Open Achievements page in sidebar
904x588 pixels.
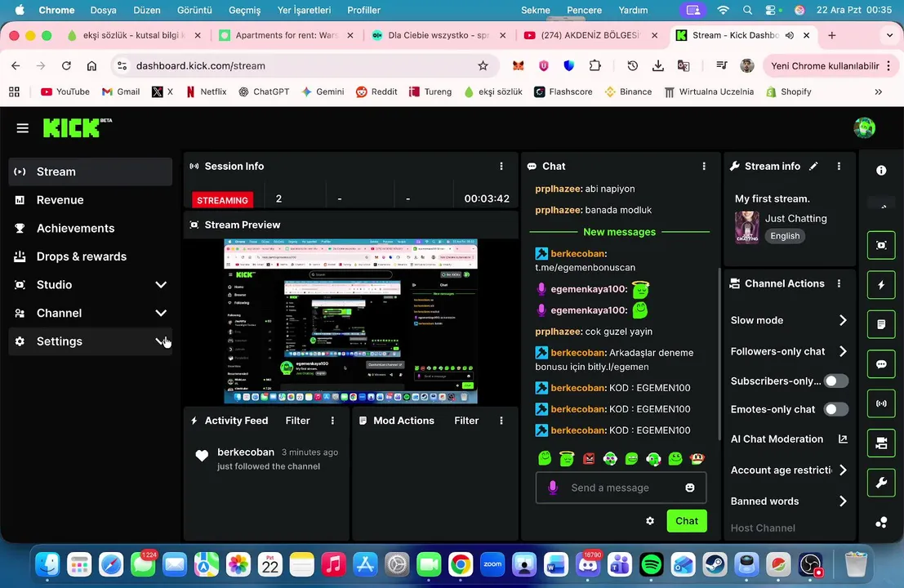[91, 229]
